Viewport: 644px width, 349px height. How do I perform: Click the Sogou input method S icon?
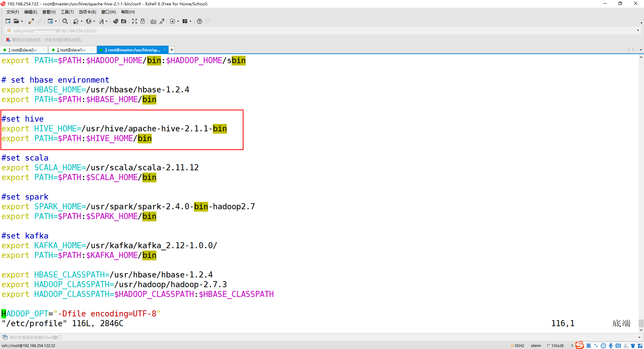(580, 345)
